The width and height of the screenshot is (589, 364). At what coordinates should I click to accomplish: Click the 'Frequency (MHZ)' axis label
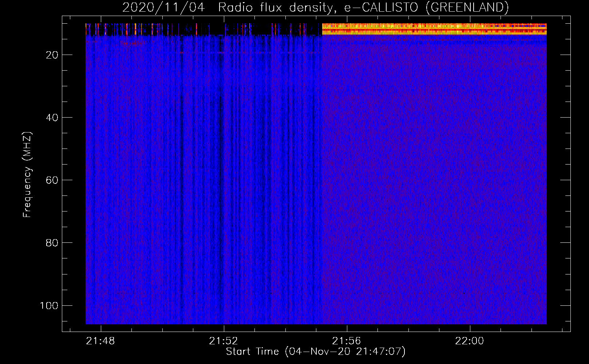[27, 174]
